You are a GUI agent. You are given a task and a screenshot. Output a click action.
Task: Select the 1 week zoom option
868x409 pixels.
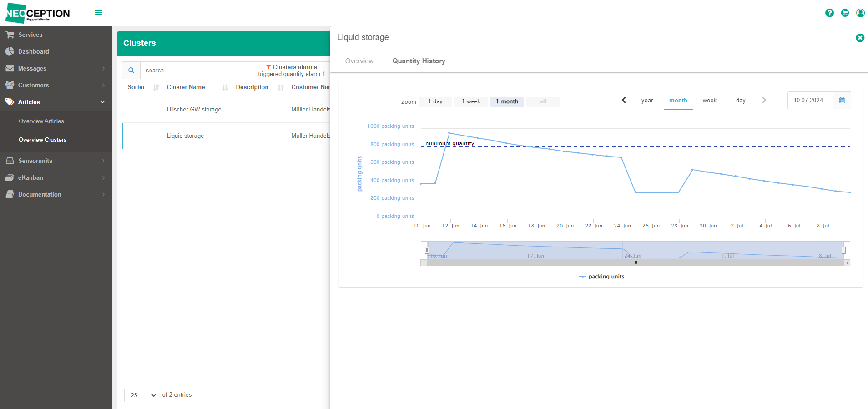click(471, 101)
